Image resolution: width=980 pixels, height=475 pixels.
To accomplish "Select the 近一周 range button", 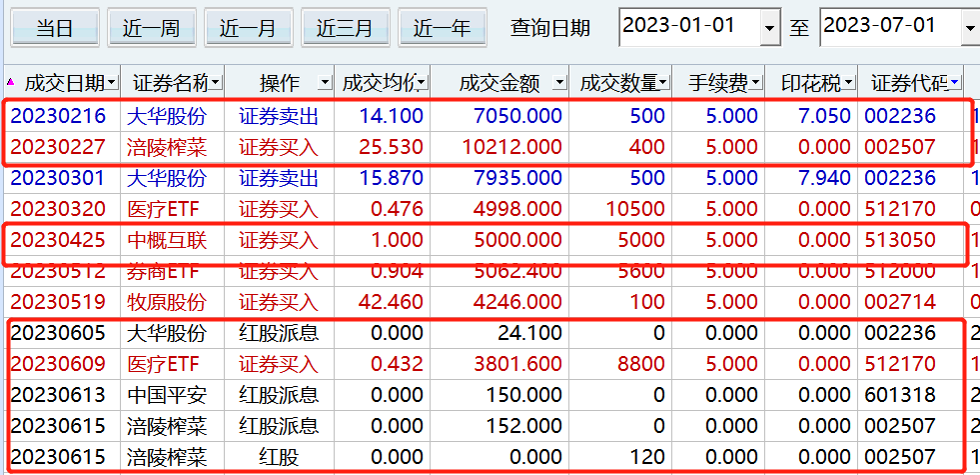I will tap(152, 28).
